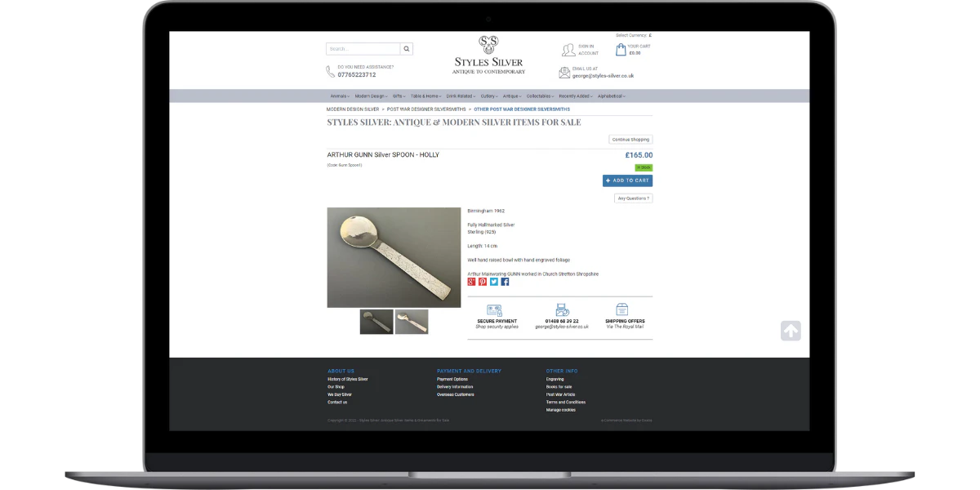This screenshot has width=980, height=490.
Task: Click the Secure Payment card icon
Action: [494, 310]
